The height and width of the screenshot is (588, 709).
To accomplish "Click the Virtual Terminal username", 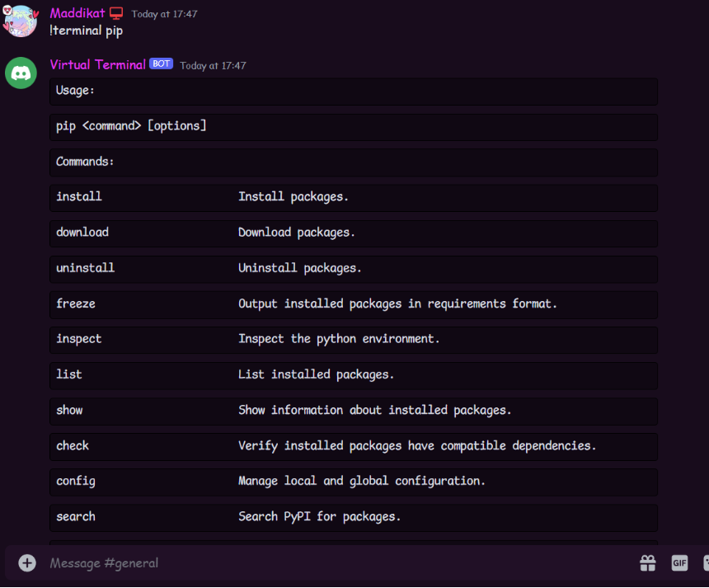I will 97,64.
